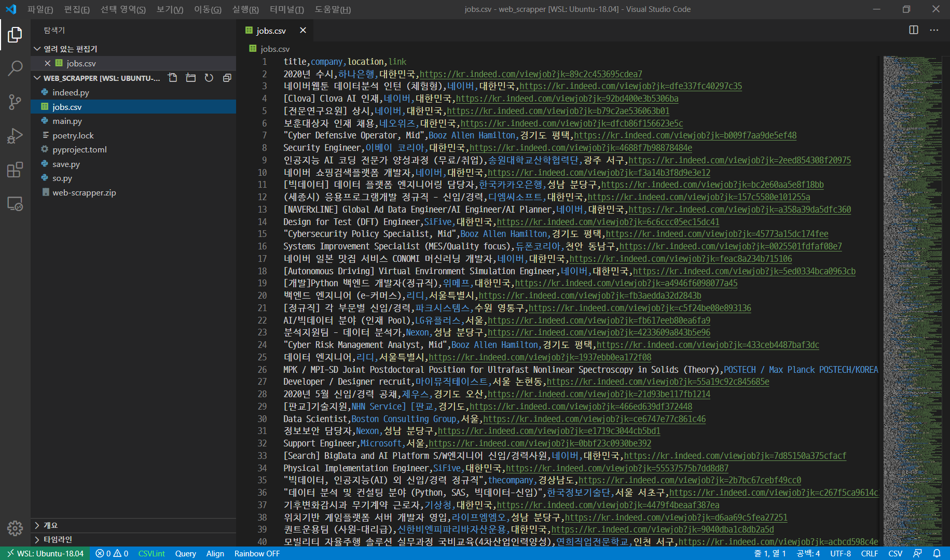This screenshot has height=560, width=950.
Task: Open the editor More Actions menu
Action: 934,30
